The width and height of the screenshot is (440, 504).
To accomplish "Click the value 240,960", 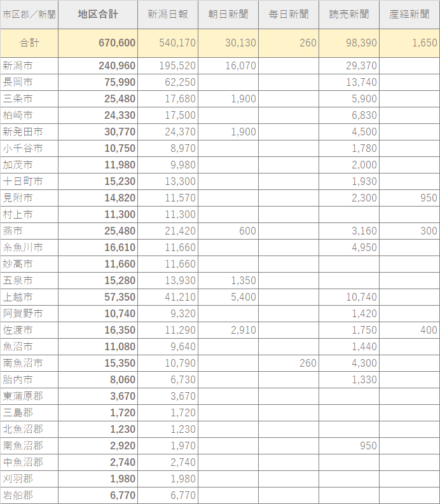I will pyautogui.click(x=117, y=65).
